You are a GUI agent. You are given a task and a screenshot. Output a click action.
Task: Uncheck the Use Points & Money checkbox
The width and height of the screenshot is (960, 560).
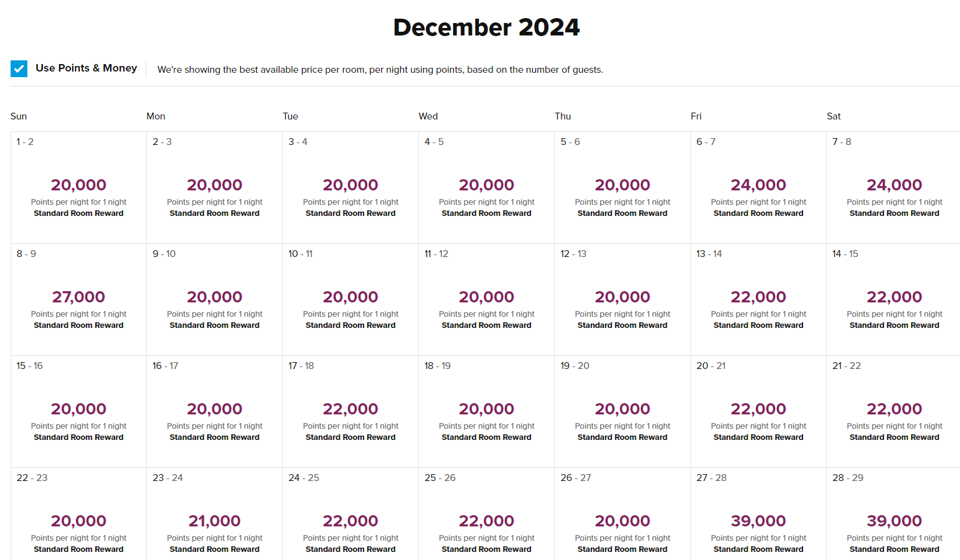tap(19, 68)
